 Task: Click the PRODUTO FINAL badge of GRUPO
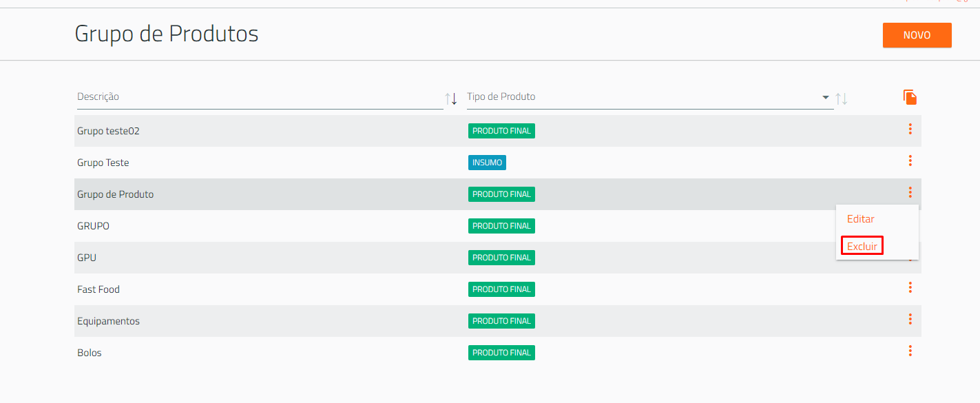[501, 226]
